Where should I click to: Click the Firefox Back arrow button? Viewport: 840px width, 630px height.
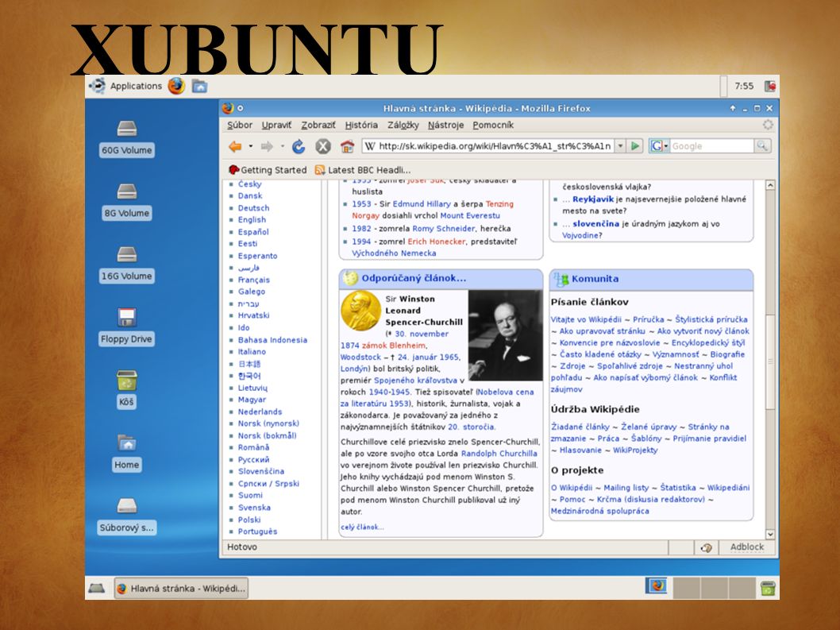click(235, 146)
